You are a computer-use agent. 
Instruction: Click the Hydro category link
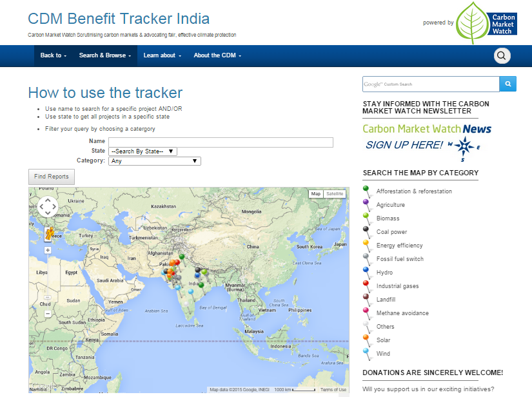[x=384, y=273]
